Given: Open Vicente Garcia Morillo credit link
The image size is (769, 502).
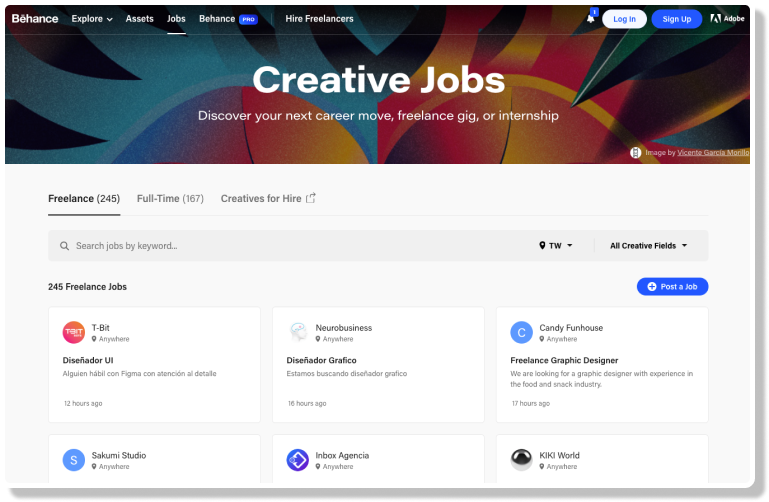Looking at the screenshot, I should click(x=711, y=153).
